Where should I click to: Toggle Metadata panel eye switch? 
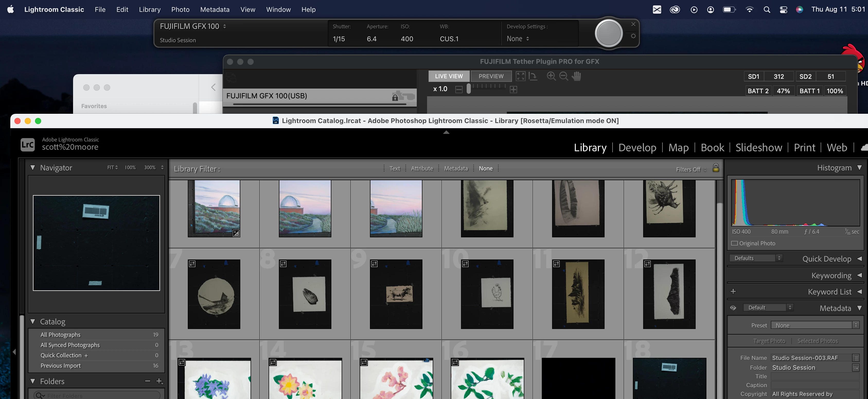point(733,308)
